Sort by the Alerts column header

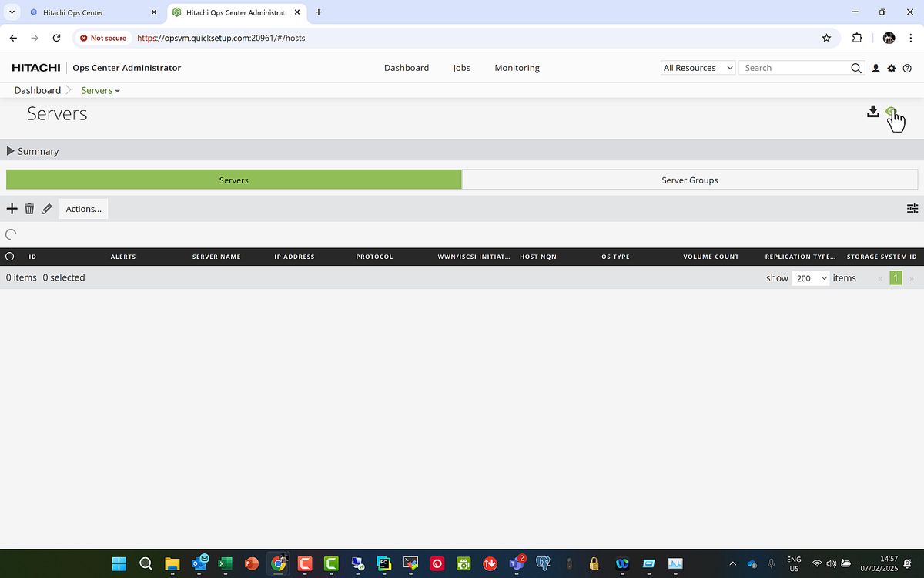tap(123, 257)
